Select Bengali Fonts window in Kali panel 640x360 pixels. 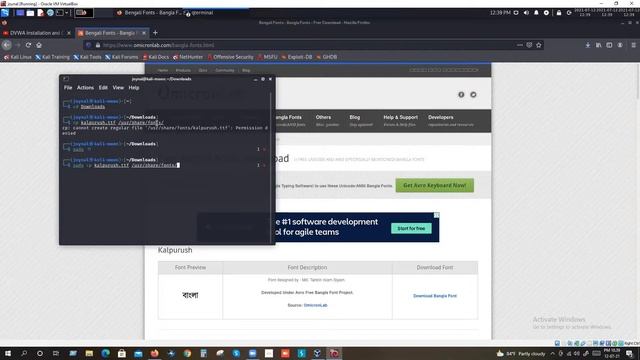click(149, 13)
